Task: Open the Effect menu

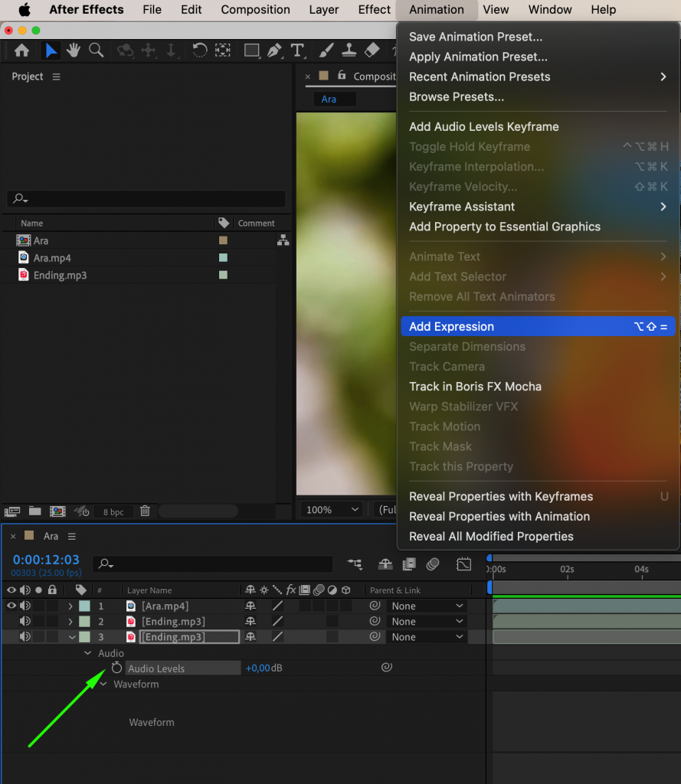Action: coord(373,10)
